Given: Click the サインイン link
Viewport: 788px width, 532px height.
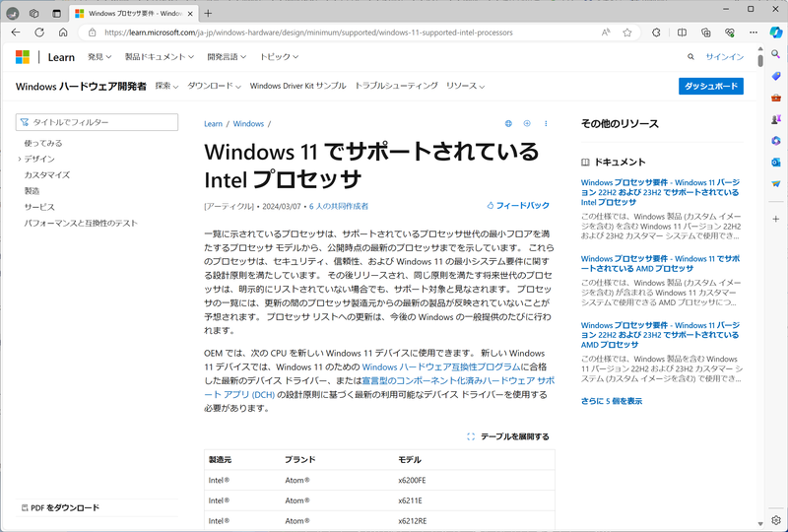Looking at the screenshot, I should point(725,57).
